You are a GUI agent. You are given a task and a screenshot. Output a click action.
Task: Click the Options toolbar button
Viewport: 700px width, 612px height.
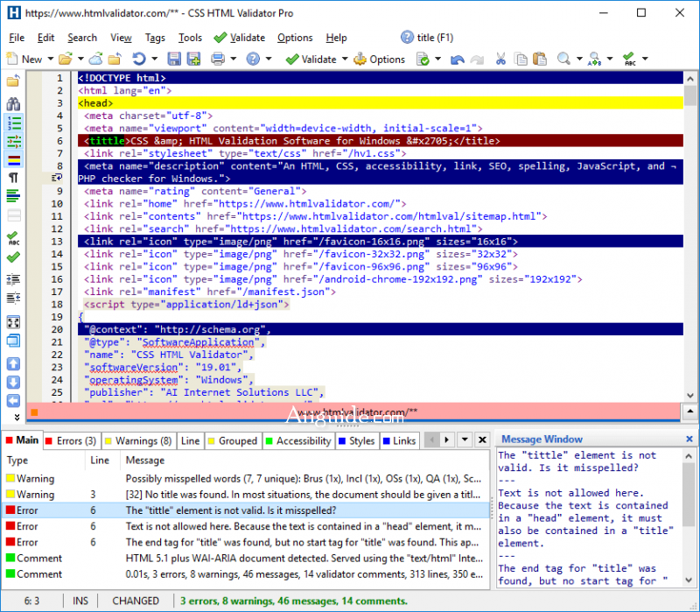coord(380,59)
